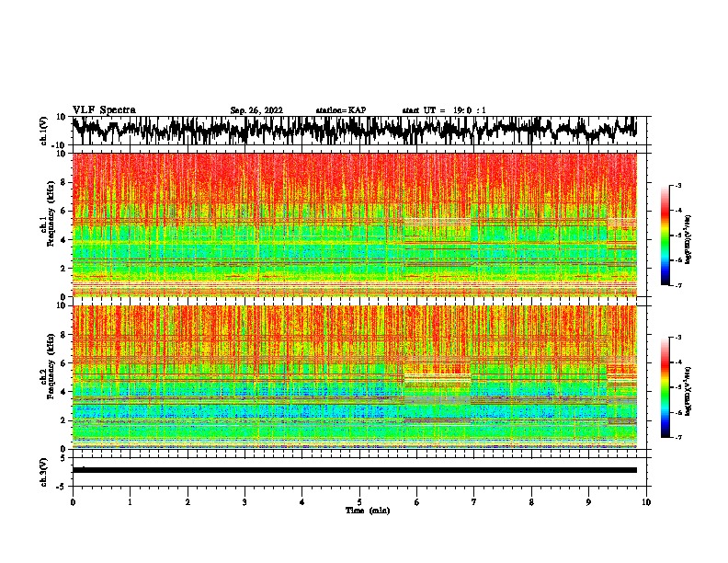The height and width of the screenshot is (563, 728).
Task: Click the ch.1 spectrogram color bar
Action: pyautogui.click(x=665, y=235)
